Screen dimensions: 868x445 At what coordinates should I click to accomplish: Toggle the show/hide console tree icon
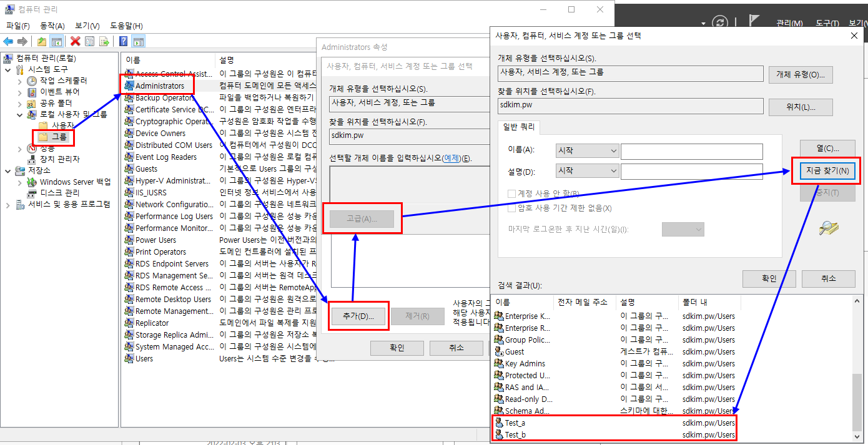[x=56, y=41]
